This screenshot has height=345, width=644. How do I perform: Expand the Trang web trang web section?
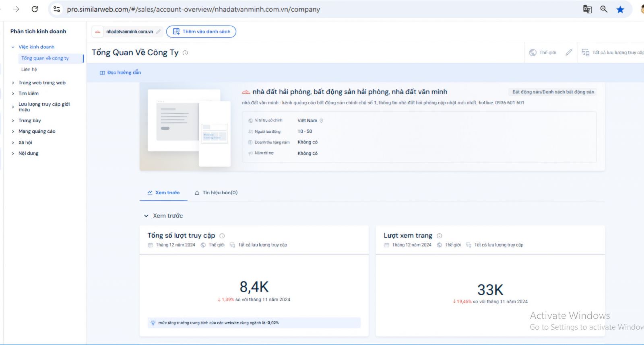point(13,83)
